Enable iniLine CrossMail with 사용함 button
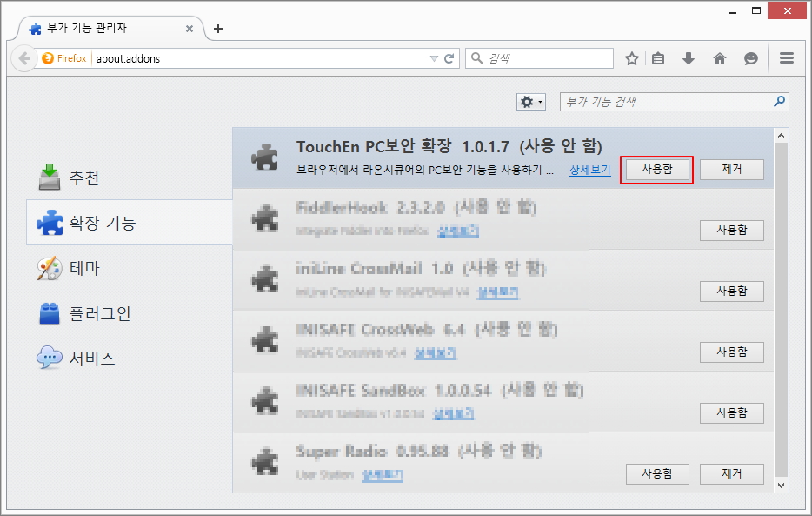The width and height of the screenshot is (812, 516). click(732, 292)
